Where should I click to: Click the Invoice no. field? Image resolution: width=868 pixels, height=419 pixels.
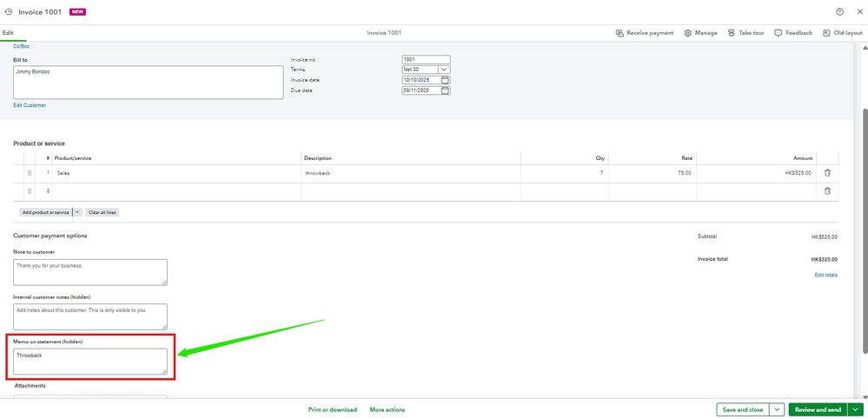[427, 59]
